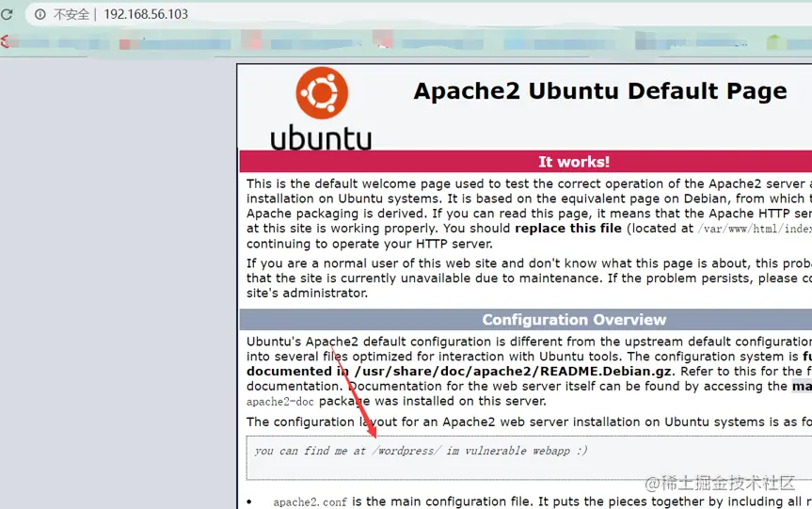This screenshot has width=812, height=509.
Task: Click the browser reload icon
Action: click(x=7, y=14)
